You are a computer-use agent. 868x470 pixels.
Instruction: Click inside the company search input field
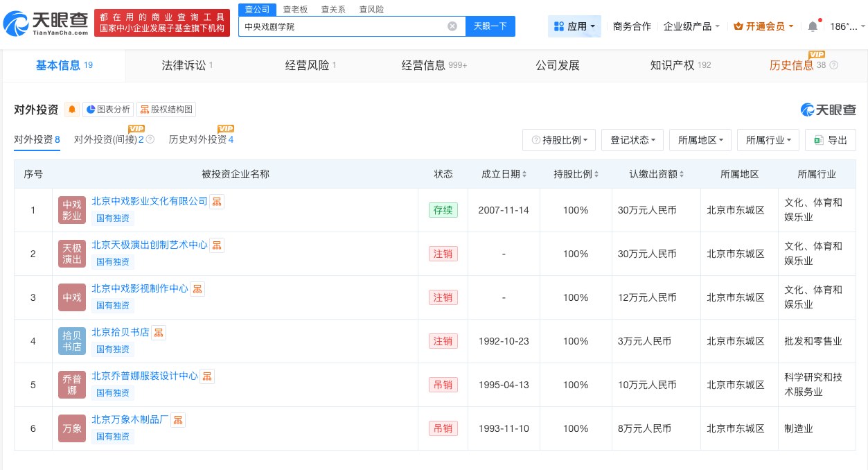[346, 26]
